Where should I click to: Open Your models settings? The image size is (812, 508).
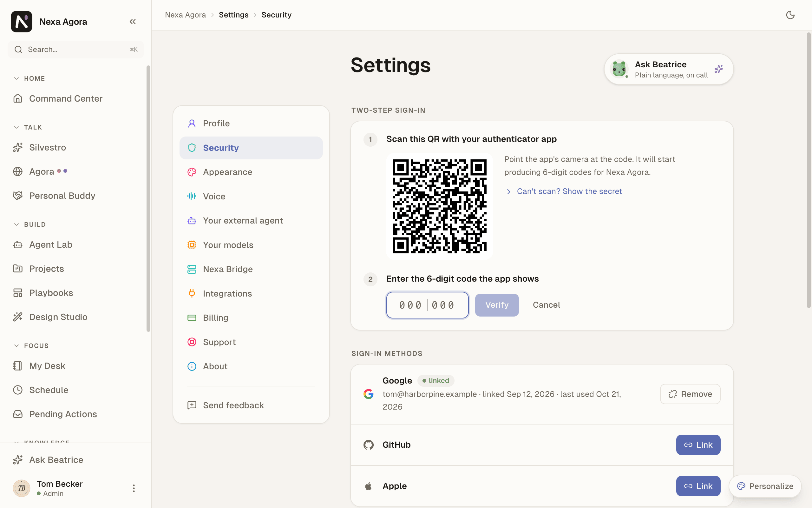coord(251,245)
